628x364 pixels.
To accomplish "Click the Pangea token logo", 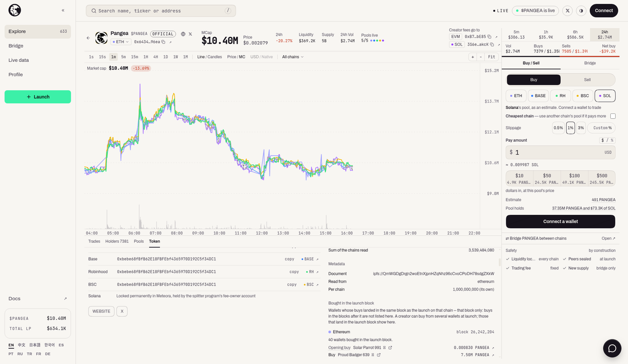I will [102, 38].
